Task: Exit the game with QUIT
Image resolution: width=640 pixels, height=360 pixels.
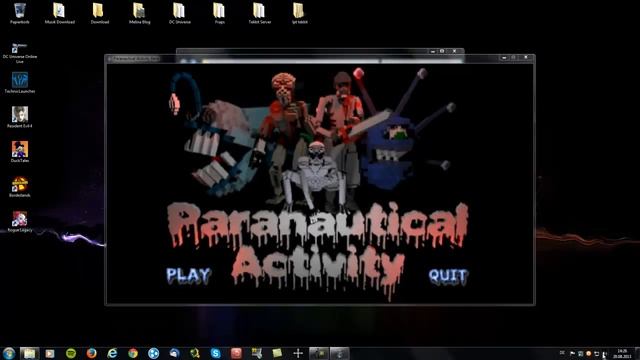Action: coord(448,276)
